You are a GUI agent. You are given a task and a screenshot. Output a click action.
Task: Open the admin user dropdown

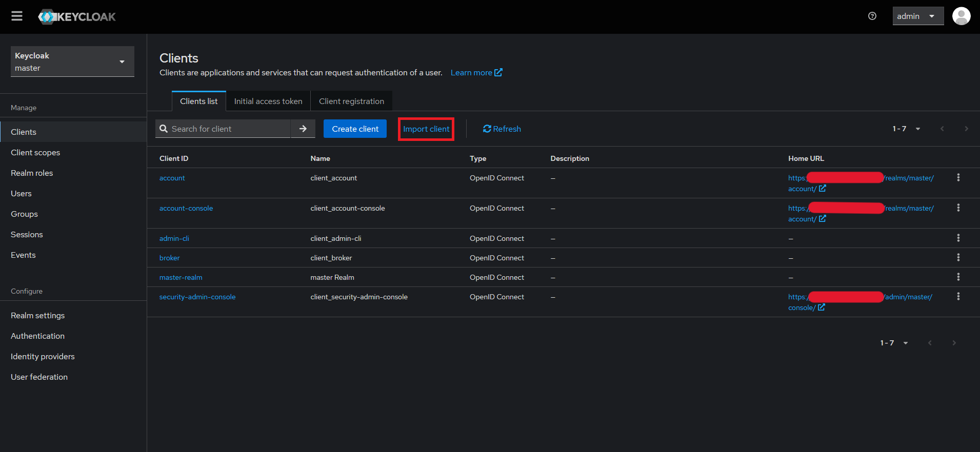(918, 16)
